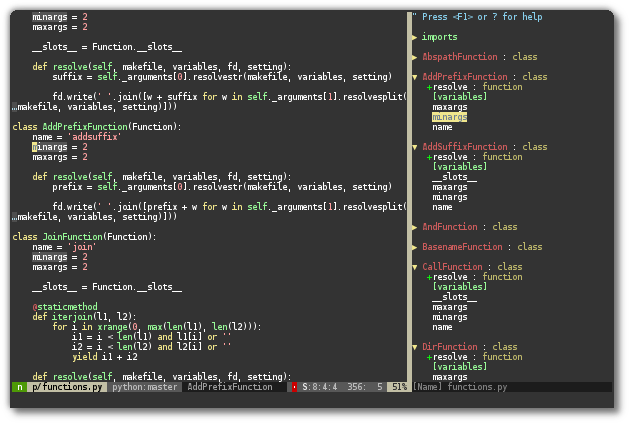
Task: Select __slots__ tag under CallFunction in Tagbar
Action: (x=454, y=297)
